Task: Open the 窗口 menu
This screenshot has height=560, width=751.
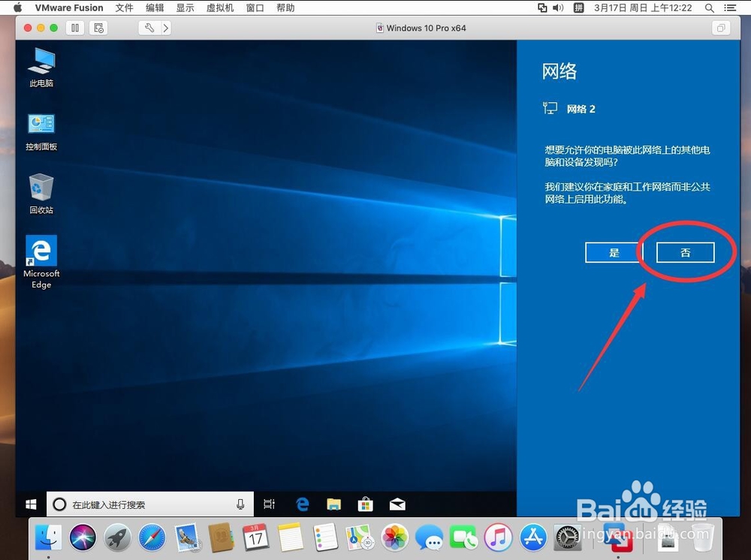Action: [x=255, y=8]
